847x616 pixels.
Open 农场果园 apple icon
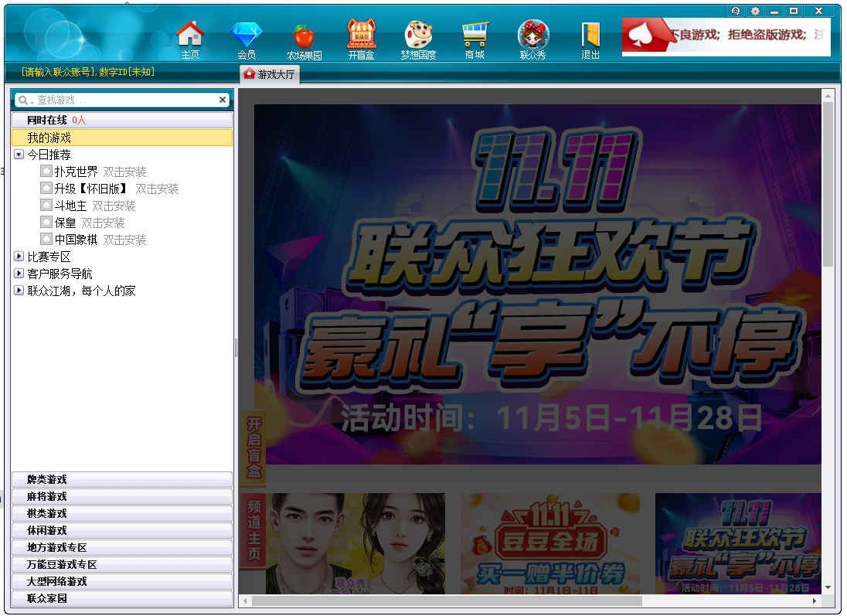click(304, 41)
